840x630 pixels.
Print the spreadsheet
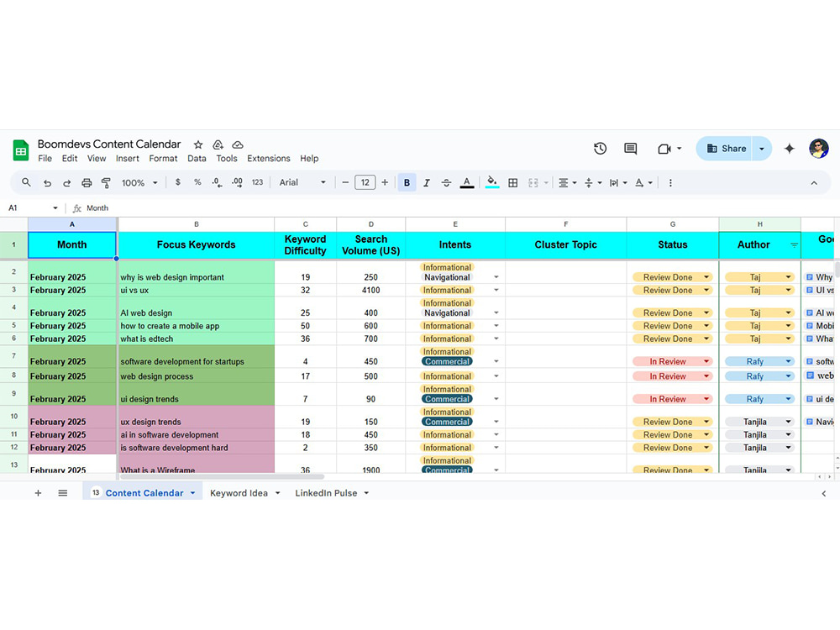pos(87,183)
